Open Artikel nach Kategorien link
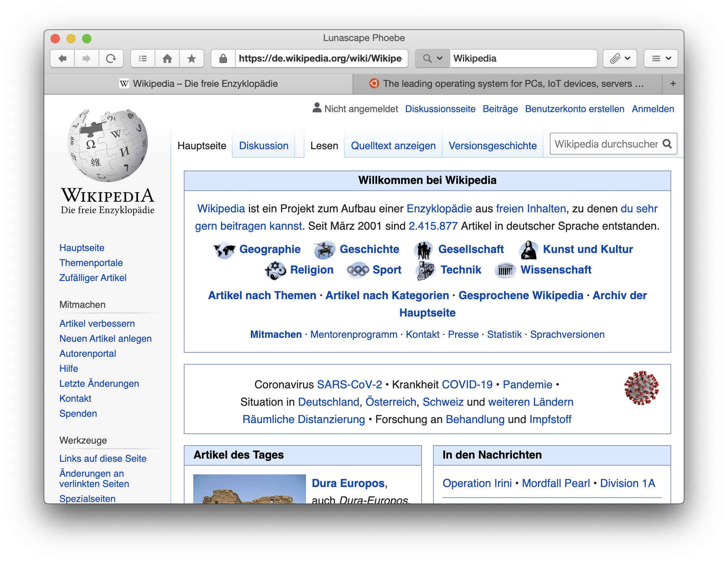 pyautogui.click(x=387, y=296)
